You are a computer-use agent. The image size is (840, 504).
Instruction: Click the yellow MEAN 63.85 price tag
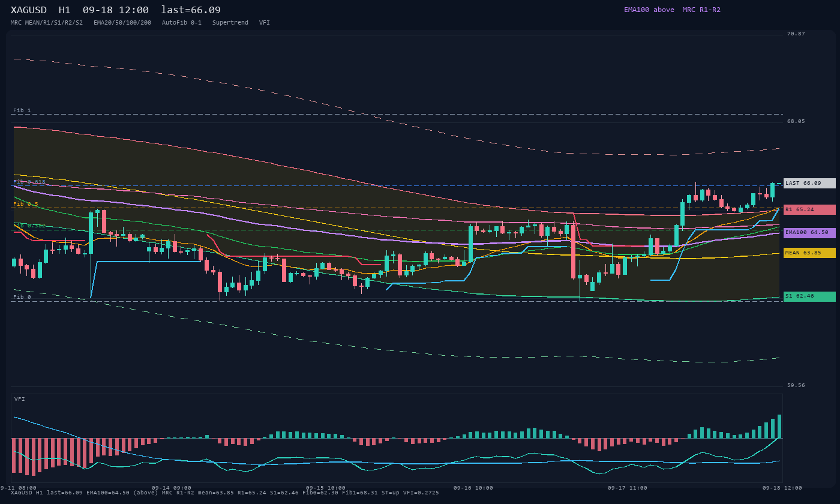809,253
